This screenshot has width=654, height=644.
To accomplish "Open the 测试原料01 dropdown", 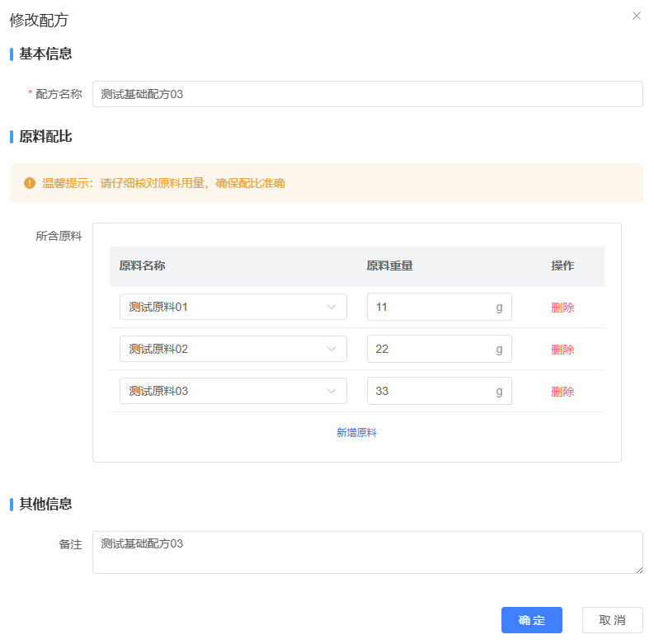I will [233, 307].
